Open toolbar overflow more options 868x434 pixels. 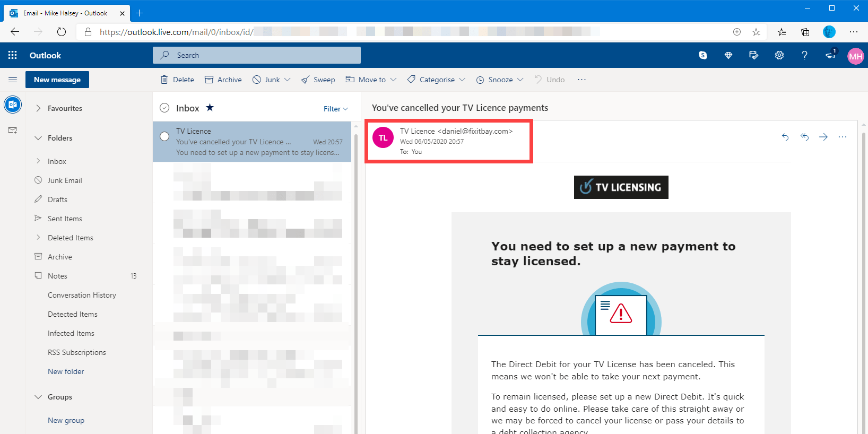(x=581, y=80)
